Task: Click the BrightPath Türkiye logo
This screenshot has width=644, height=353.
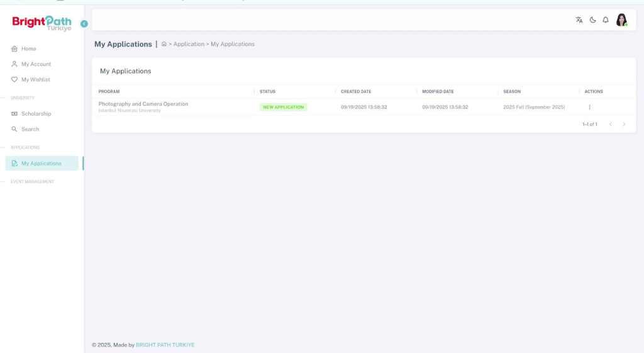Action: pyautogui.click(x=42, y=23)
